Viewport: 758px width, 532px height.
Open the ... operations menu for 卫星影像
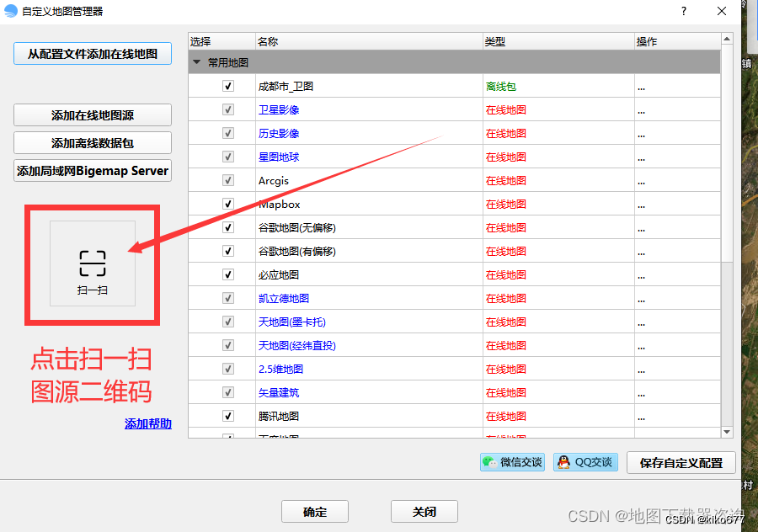pyautogui.click(x=641, y=112)
